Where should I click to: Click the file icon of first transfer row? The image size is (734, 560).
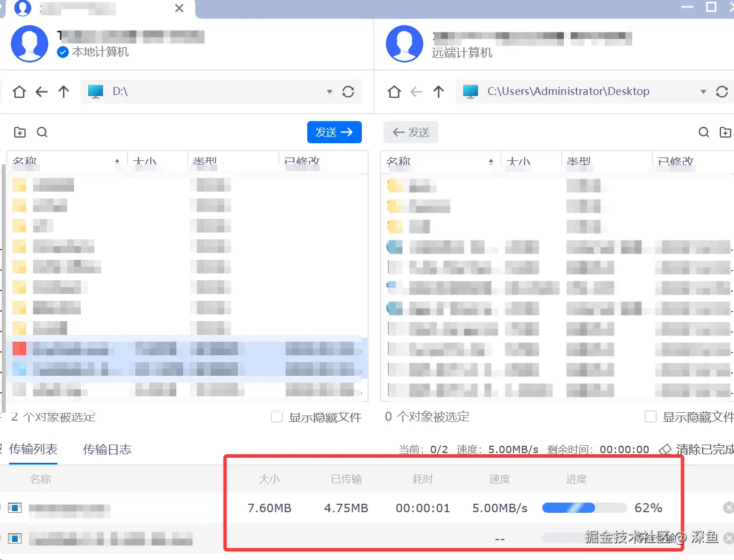pyautogui.click(x=15, y=508)
